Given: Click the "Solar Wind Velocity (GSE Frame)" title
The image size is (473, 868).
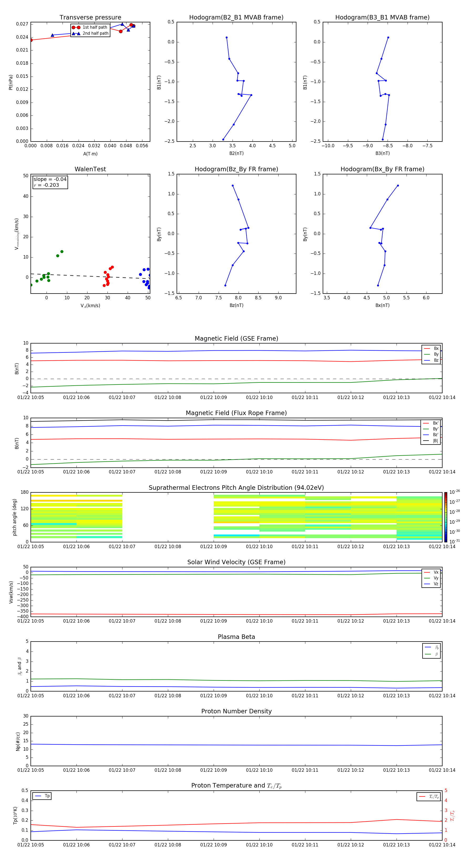Looking at the screenshot, I should click(x=236, y=562).
